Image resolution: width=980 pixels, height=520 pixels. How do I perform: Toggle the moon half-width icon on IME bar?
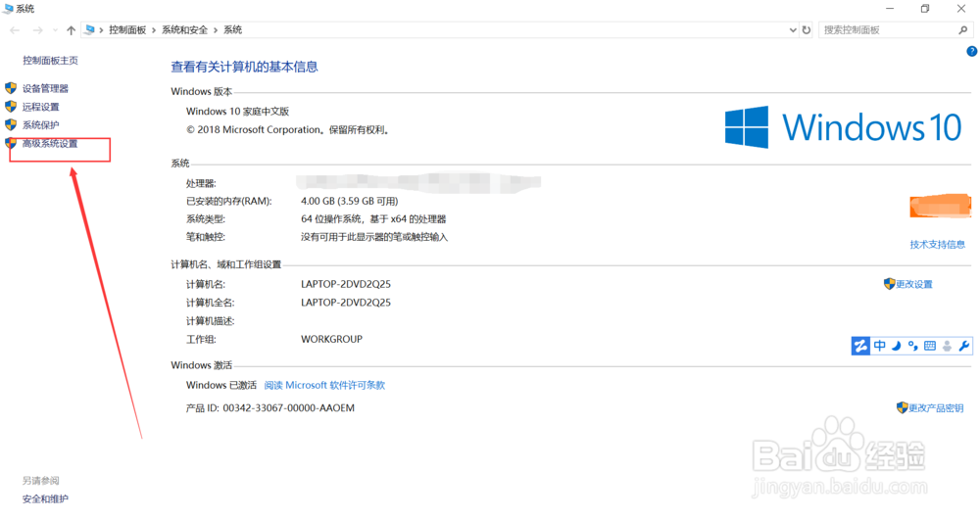click(897, 346)
